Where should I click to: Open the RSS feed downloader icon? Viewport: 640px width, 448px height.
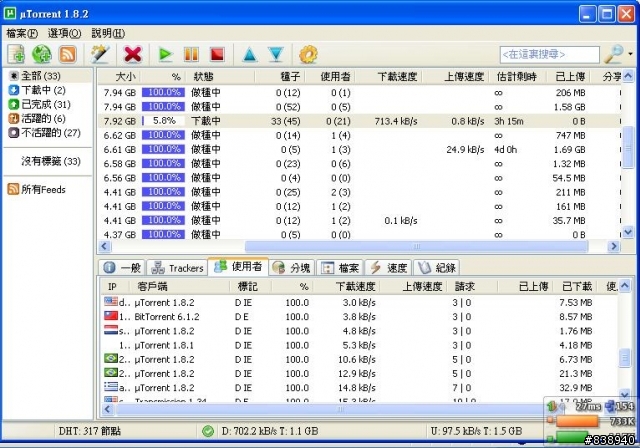click(67, 54)
